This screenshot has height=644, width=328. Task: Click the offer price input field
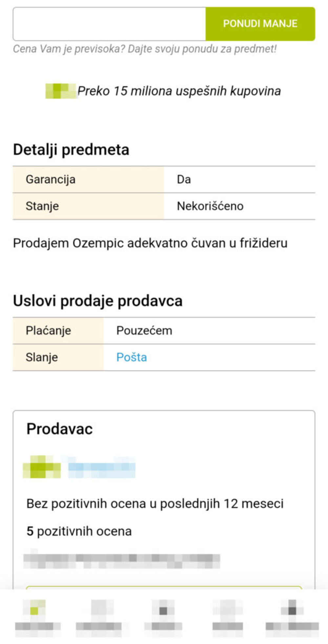click(109, 24)
